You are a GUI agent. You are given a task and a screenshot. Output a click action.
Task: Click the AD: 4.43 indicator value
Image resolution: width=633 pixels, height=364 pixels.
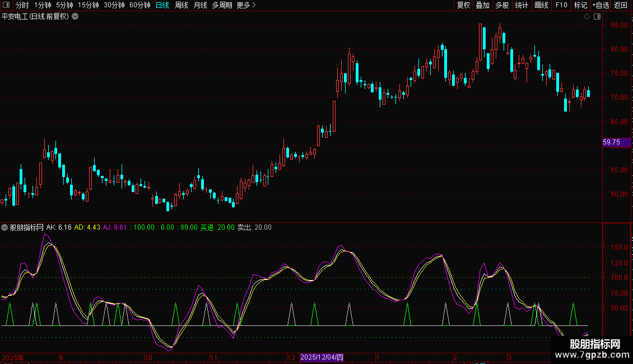click(87, 227)
